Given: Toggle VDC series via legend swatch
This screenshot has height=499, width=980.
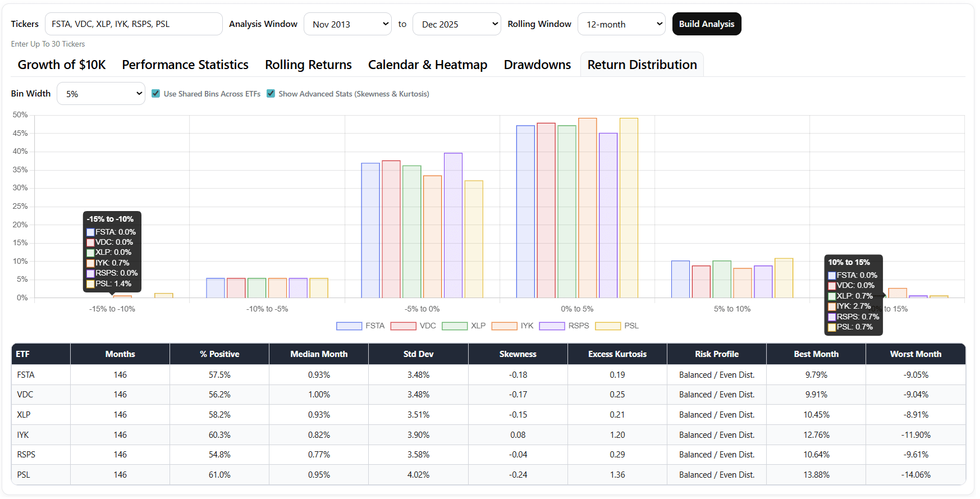Looking at the screenshot, I should click(x=402, y=326).
